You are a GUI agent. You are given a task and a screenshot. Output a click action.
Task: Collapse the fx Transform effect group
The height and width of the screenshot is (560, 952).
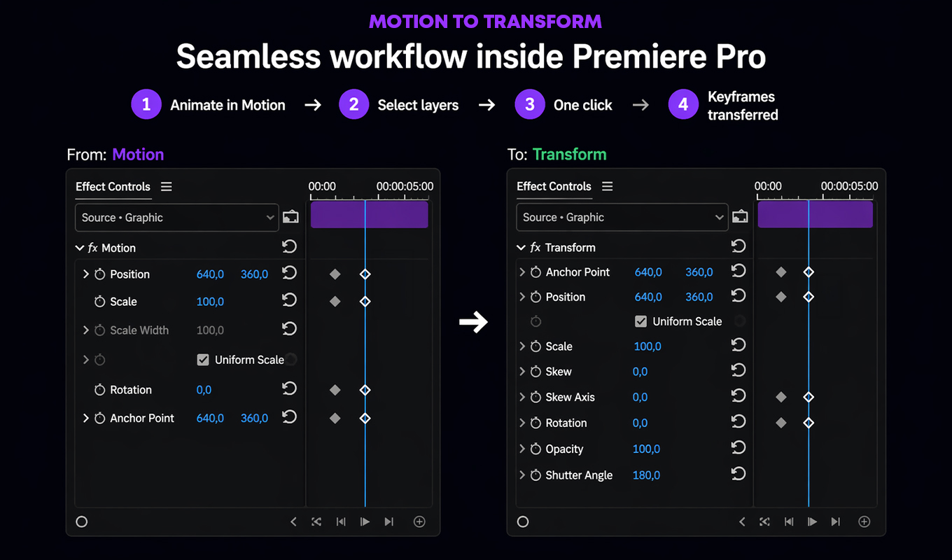[521, 247]
